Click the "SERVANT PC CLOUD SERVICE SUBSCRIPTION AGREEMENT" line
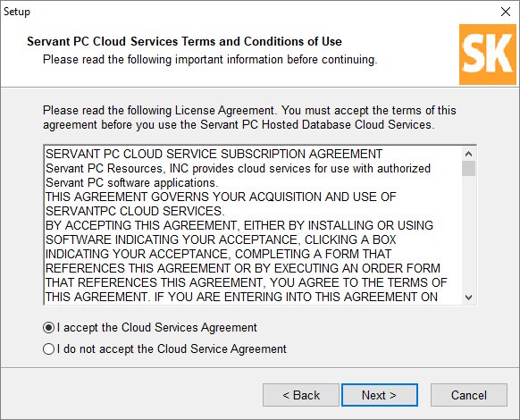This screenshot has width=520, height=420. pos(214,154)
